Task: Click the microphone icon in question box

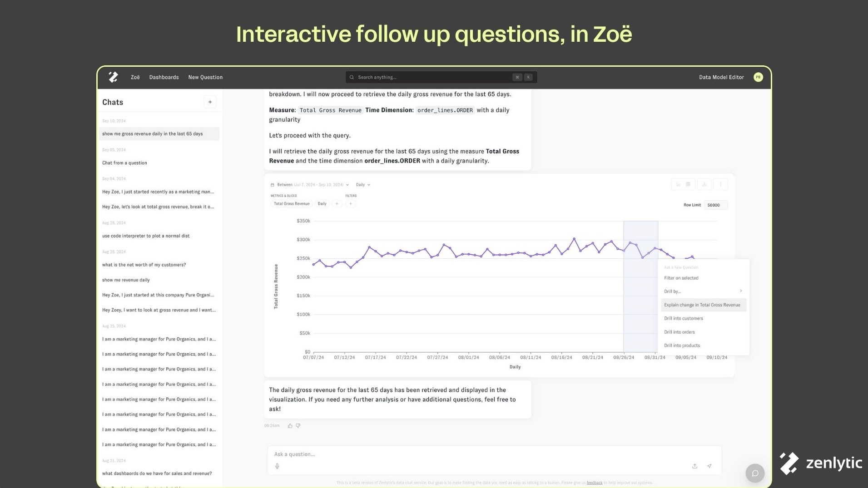Action: pyautogui.click(x=277, y=466)
